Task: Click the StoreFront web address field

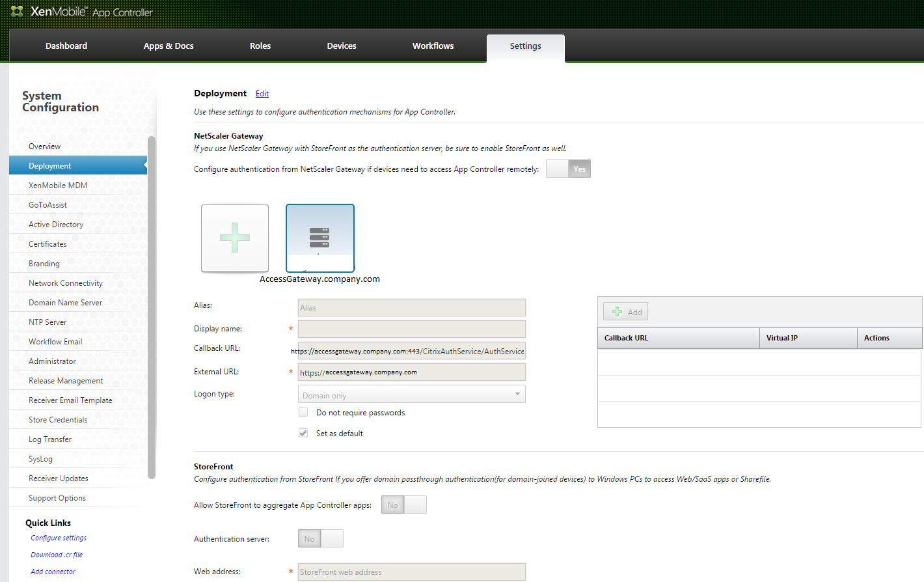Action: [x=411, y=571]
